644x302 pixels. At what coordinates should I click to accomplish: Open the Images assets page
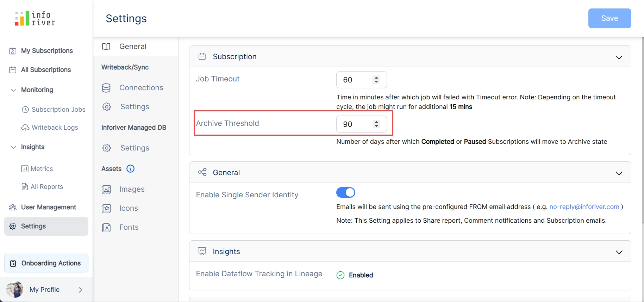132,189
